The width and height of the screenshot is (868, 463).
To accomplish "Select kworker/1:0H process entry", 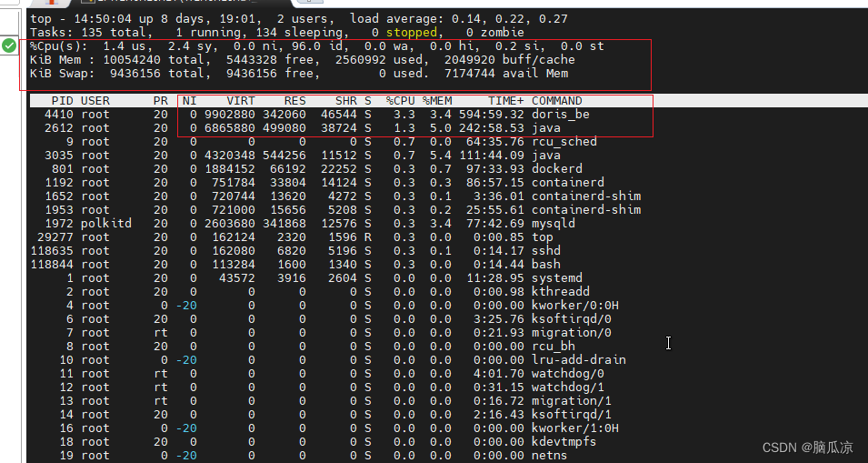I will pos(575,428).
